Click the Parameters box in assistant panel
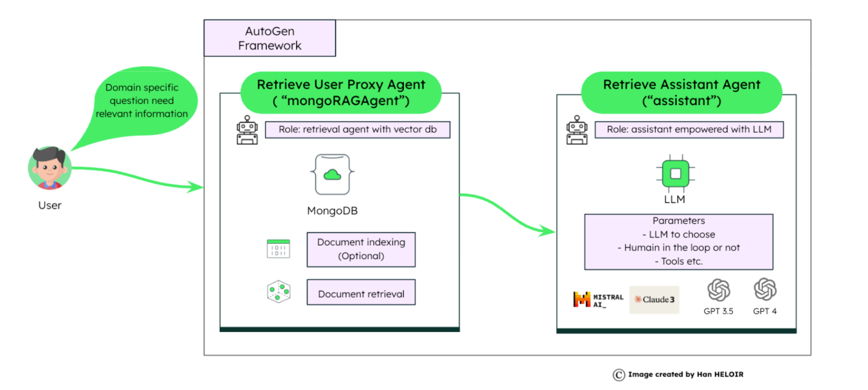 678,242
